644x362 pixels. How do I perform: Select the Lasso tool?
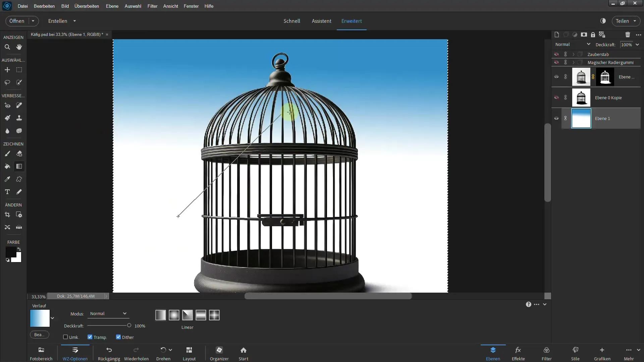(x=7, y=82)
